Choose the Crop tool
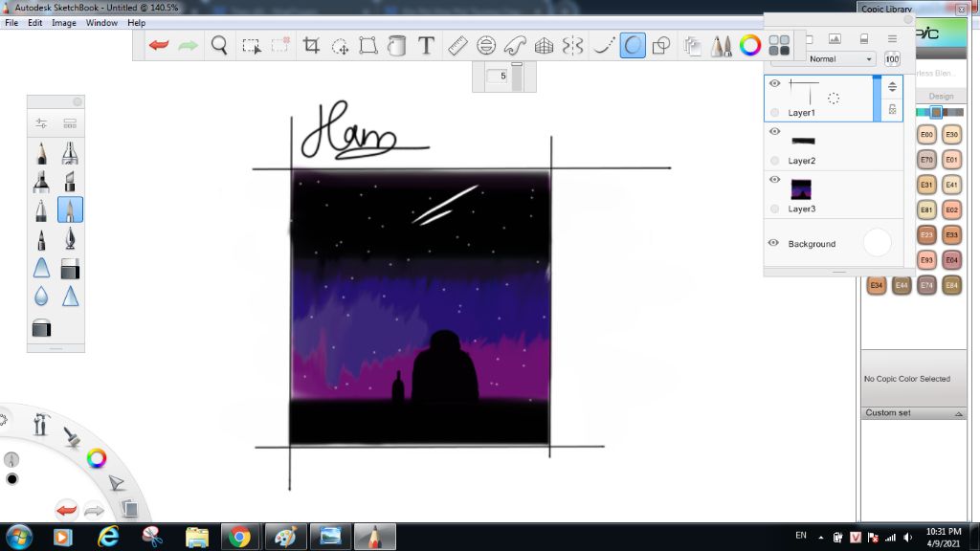This screenshot has height=551, width=980. (x=311, y=45)
